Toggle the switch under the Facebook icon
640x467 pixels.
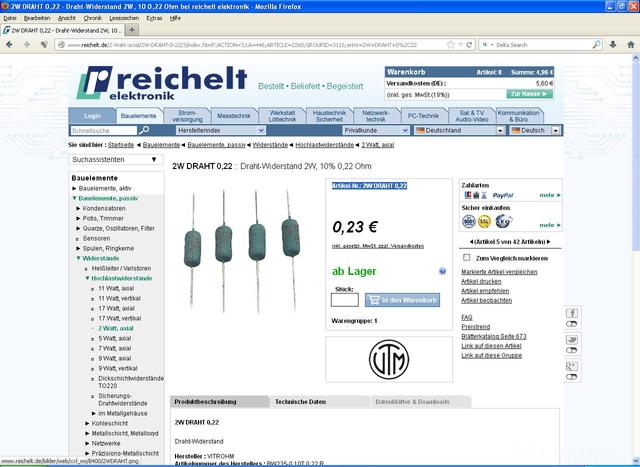[x=572, y=325]
